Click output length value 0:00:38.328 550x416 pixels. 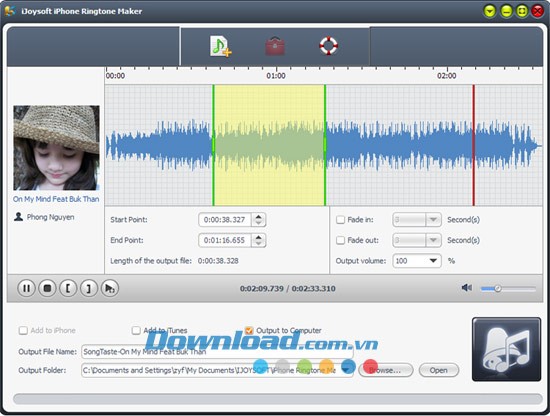coord(218,261)
